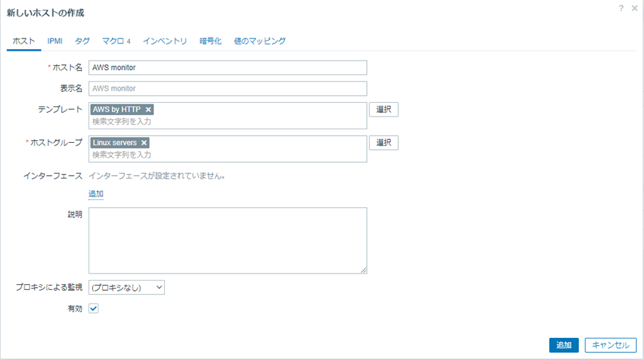
Task: Open the proxy monitoring dropdown
Action: coord(126,287)
